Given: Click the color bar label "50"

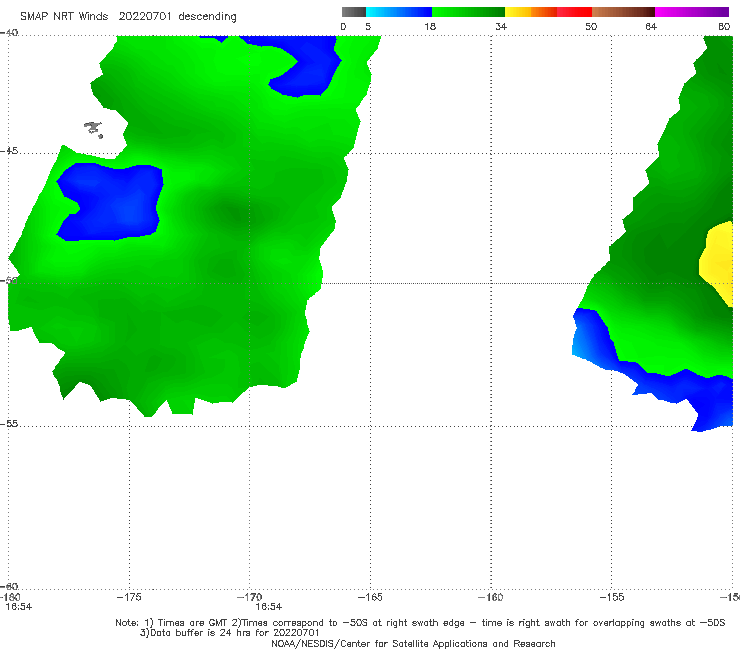Looking at the screenshot, I should coord(591,27).
